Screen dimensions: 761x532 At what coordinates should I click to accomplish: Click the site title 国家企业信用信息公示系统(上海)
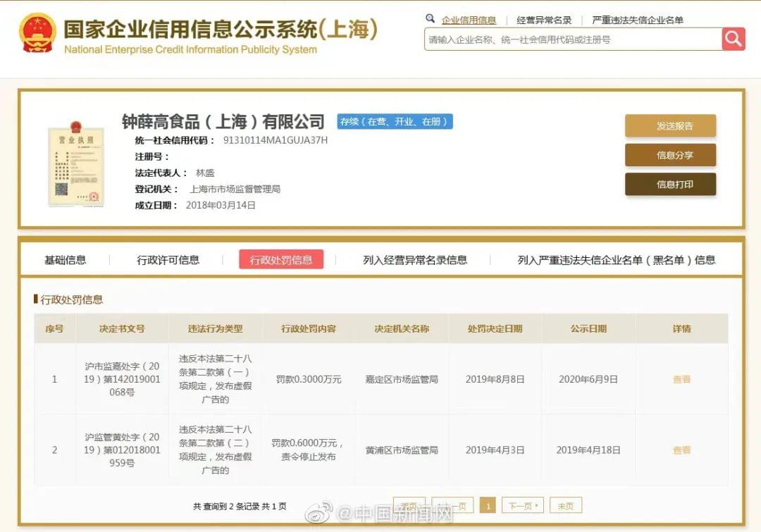(x=221, y=29)
